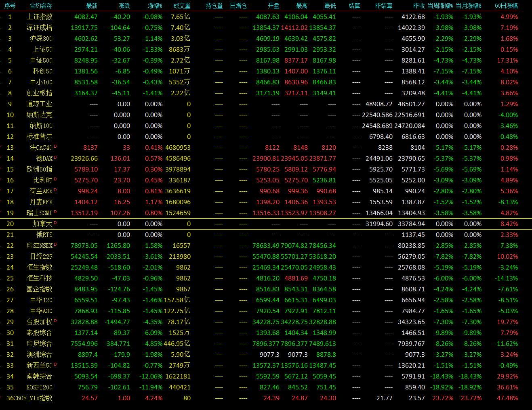Click the 中华120 contract name
532x410 pixels.
[x=41, y=300]
